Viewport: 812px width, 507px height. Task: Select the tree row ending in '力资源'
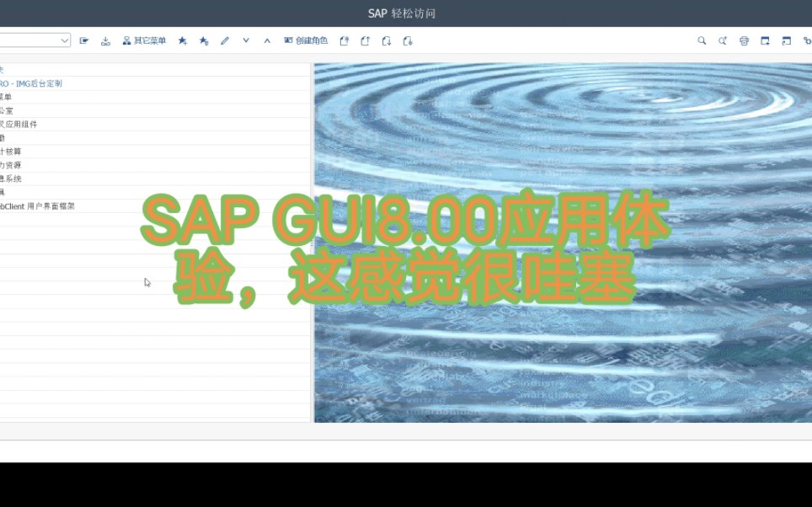click(155, 165)
